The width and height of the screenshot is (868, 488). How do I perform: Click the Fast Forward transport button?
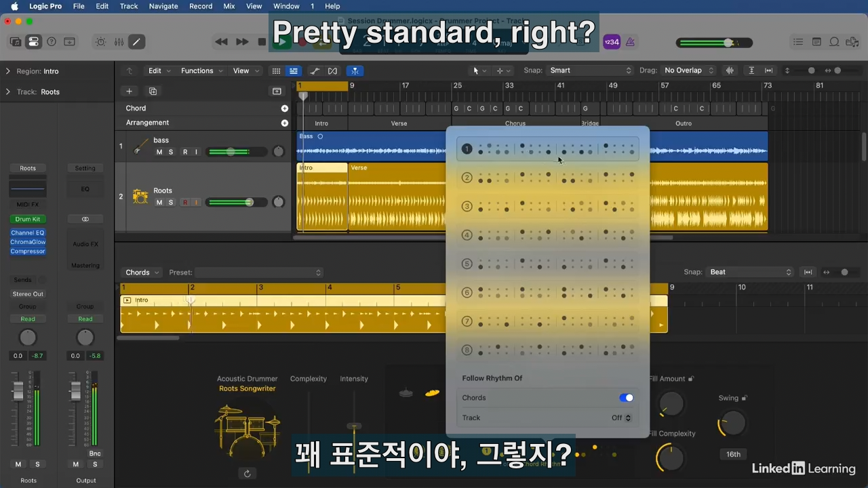pos(242,42)
